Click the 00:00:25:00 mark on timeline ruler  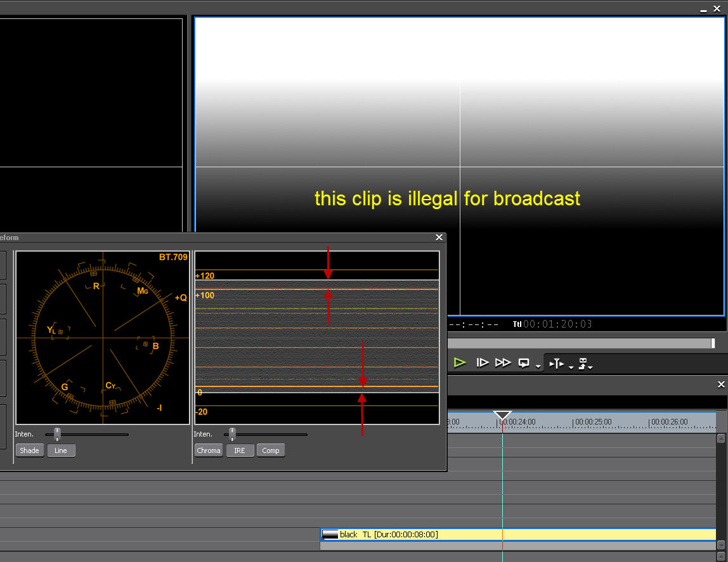pyautogui.click(x=573, y=422)
